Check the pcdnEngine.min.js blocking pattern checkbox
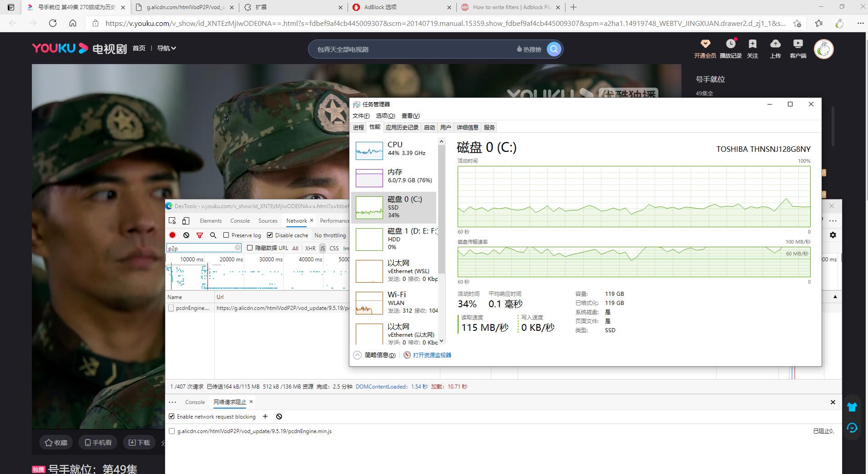868x474 pixels. [172, 431]
